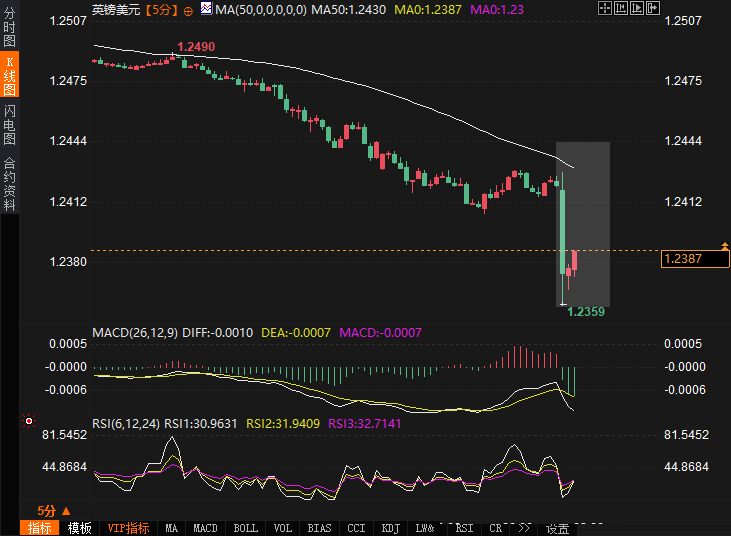Open the 设置 settings button
The height and width of the screenshot is (536, 731).
[557, 529]
